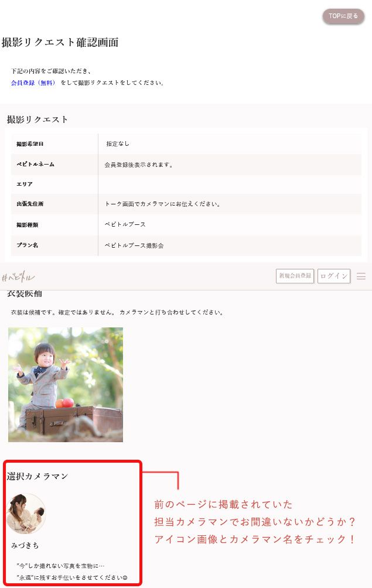
Task: Select the costume candidate child photo
Action: [66, 384]
